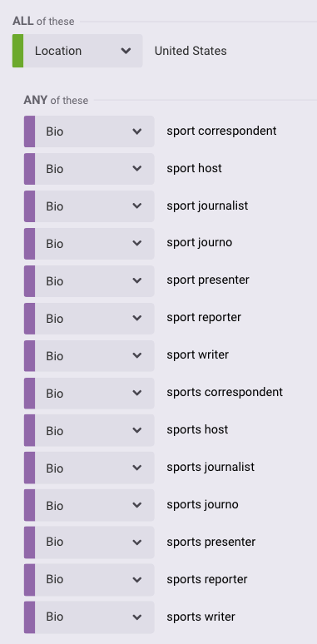Click purple bar of sports correspondent row
This screenshot has width=317, height=644.
(x=29, y=393)
